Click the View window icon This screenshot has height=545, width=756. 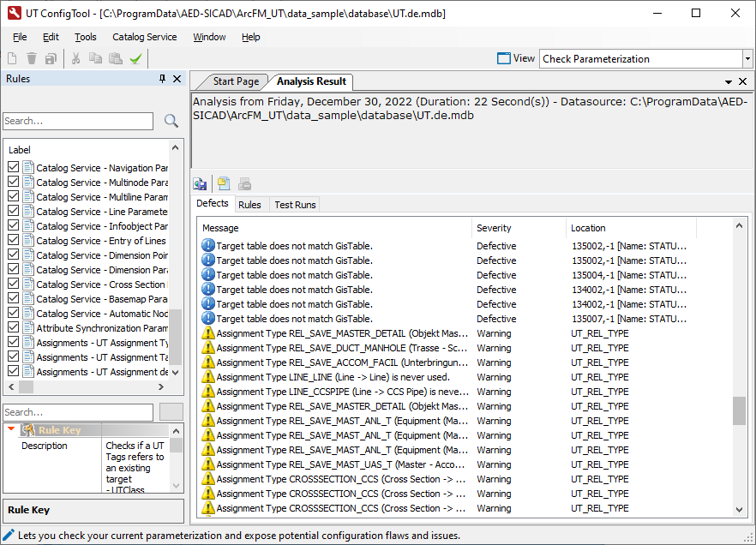(x=504, y=58)
